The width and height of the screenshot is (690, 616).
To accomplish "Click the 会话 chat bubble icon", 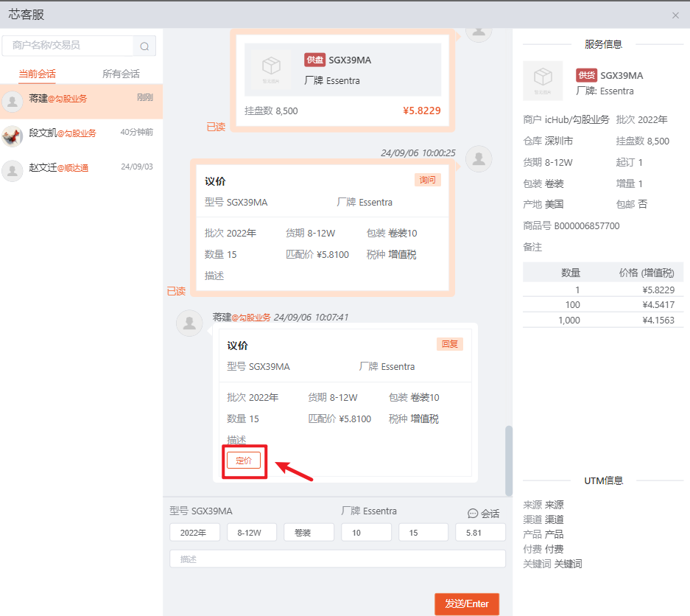I will point(473,514).
